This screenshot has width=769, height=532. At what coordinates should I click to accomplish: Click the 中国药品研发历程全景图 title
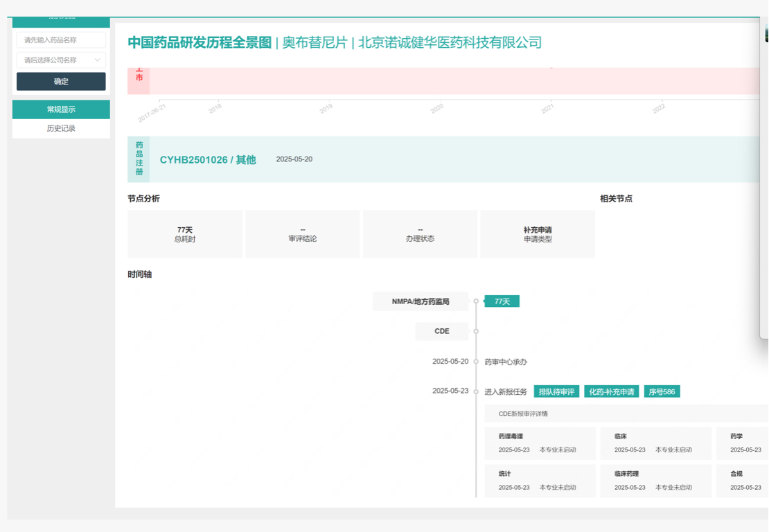200,43
